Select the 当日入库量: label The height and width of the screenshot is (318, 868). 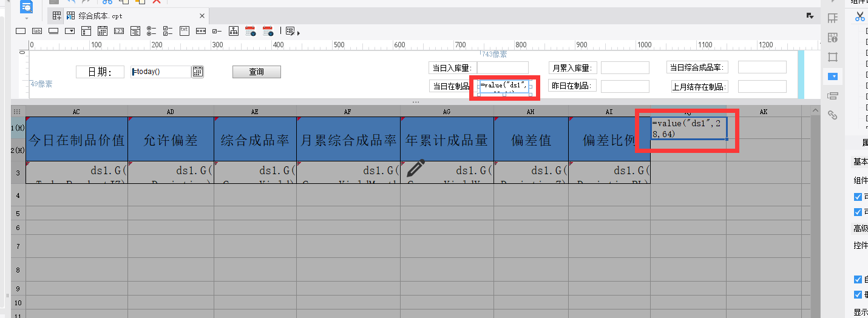tap(452, 68)
